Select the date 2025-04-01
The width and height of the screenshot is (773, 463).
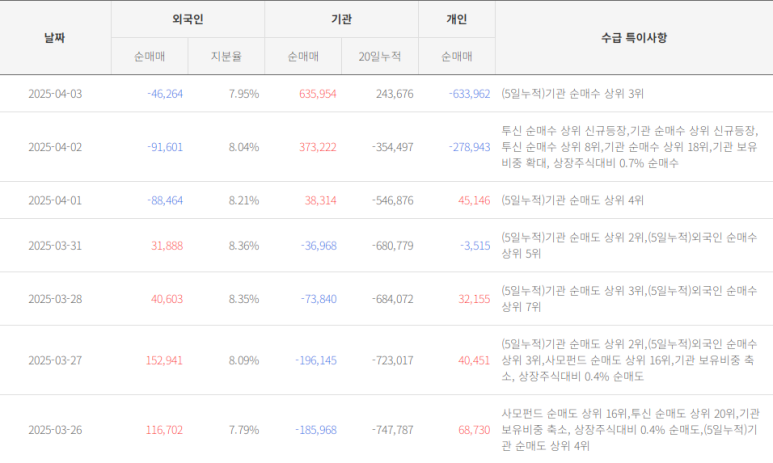click(x=55, y=200)
